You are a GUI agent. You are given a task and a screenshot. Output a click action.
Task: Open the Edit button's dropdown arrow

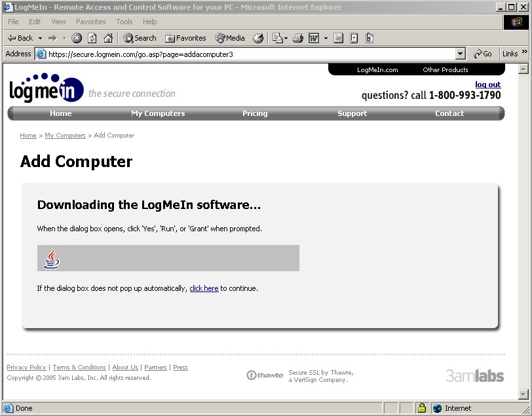[326, 39]
